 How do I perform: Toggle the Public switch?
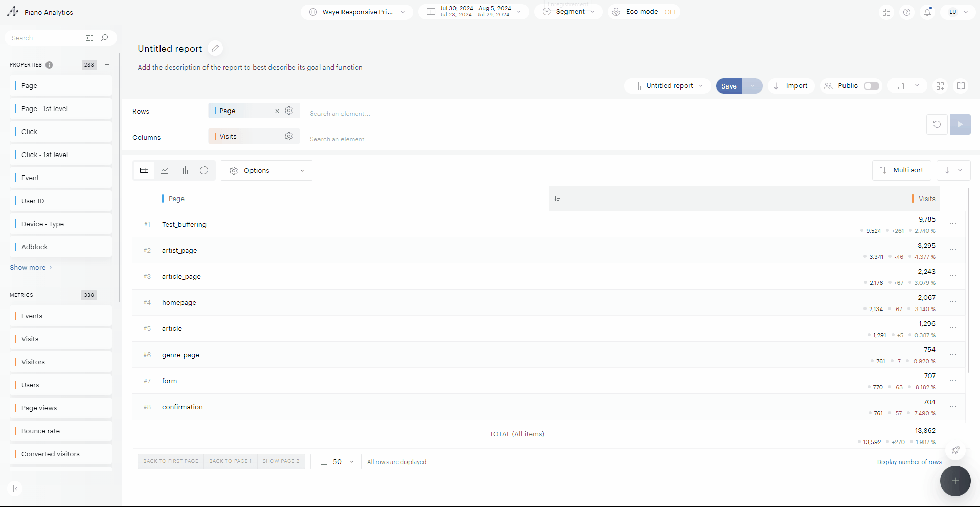pos(871,86)
